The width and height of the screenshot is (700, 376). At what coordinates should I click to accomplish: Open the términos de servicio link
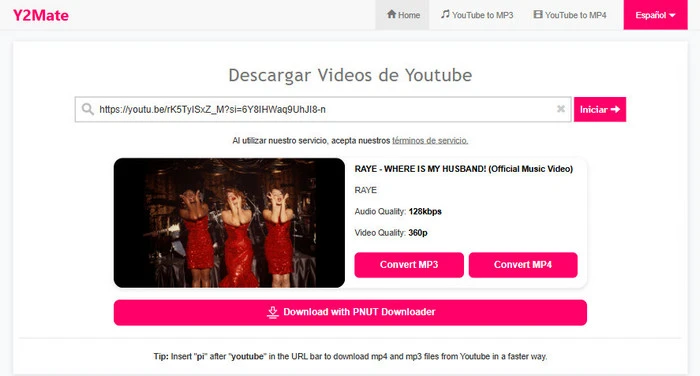click(x=430, y=141)
